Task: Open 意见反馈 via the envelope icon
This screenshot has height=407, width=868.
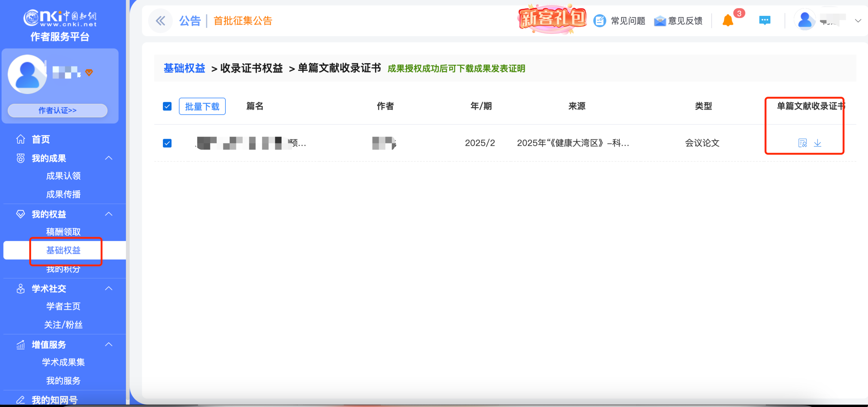Action: click(x=660, y=20)
